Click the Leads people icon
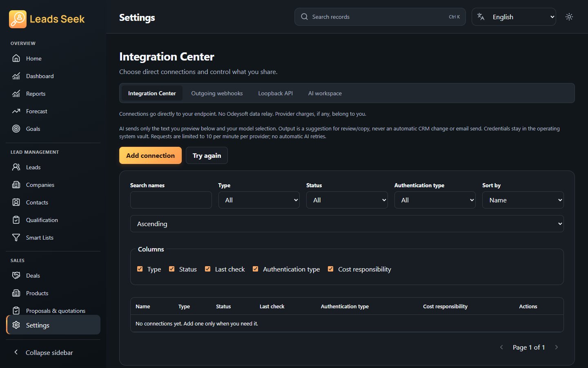Viewport: 588px width, 368px height. (x=16, y=167)
